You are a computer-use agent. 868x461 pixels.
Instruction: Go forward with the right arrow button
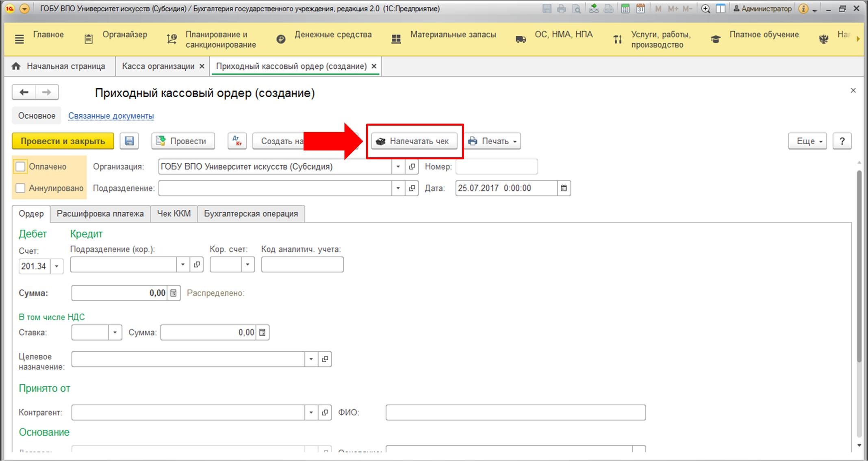[x=47, y=92]
